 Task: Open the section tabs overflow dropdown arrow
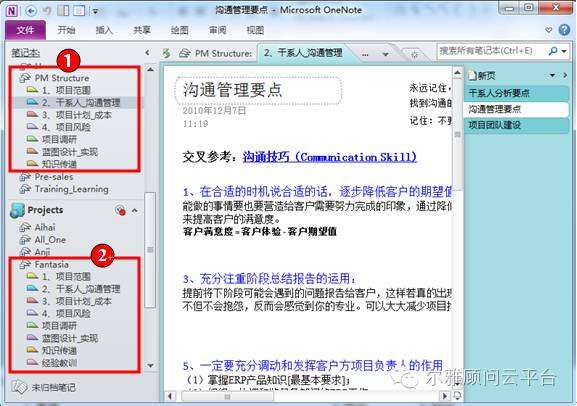point(385,54)
